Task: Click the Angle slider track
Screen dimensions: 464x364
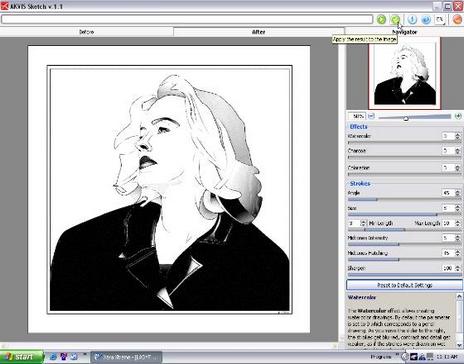Action: [x=404, y=199]
